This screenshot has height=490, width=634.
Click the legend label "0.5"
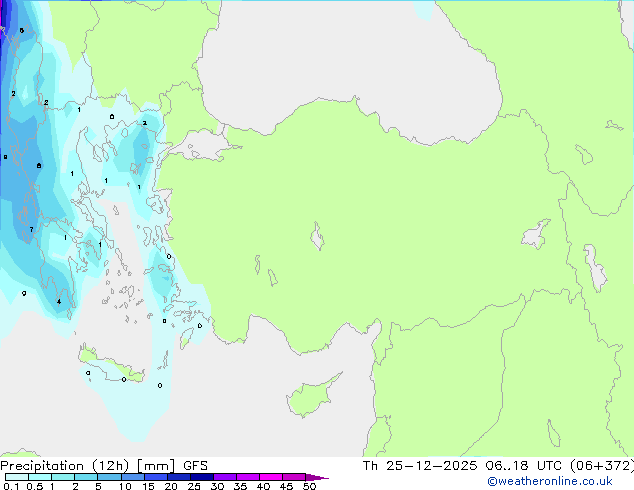tap(35, 486)
